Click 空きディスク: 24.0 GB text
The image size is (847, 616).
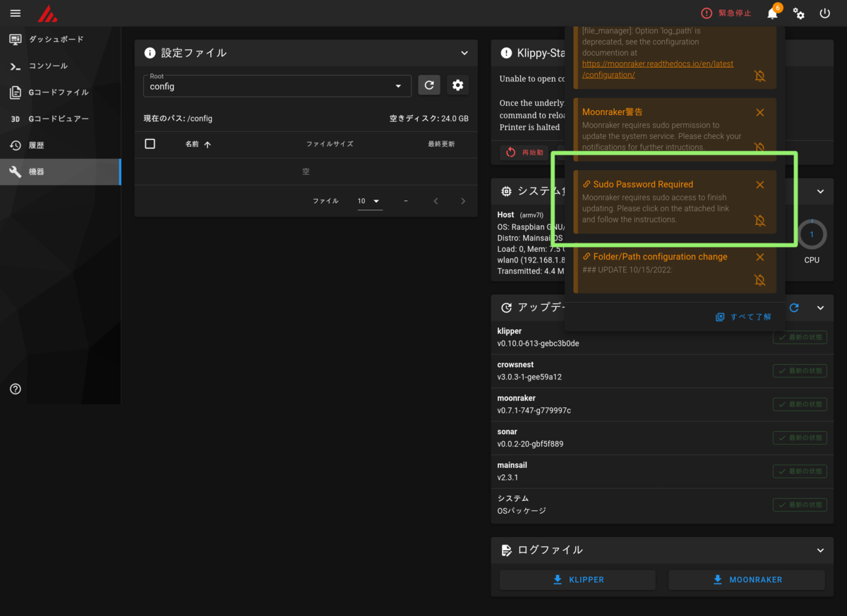[x=429, y=119]
